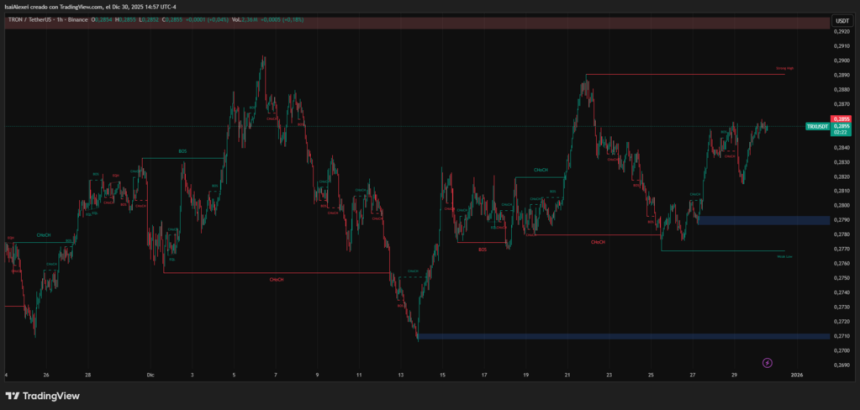The height and width of the screenshot is (410, 860).
Task: Click red CHoCH label under long red line
Action: click(276, 280)
